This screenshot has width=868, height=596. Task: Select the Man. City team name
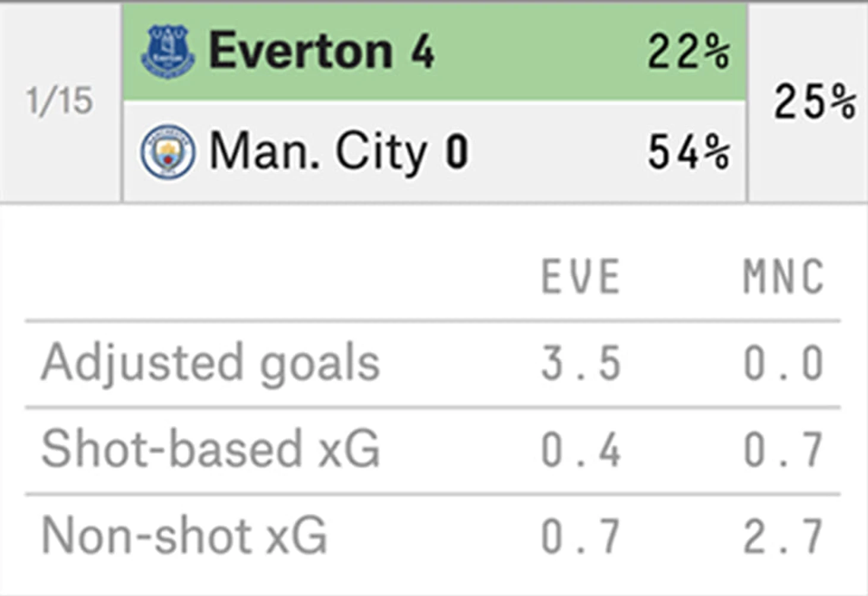(x=317, y=152)
